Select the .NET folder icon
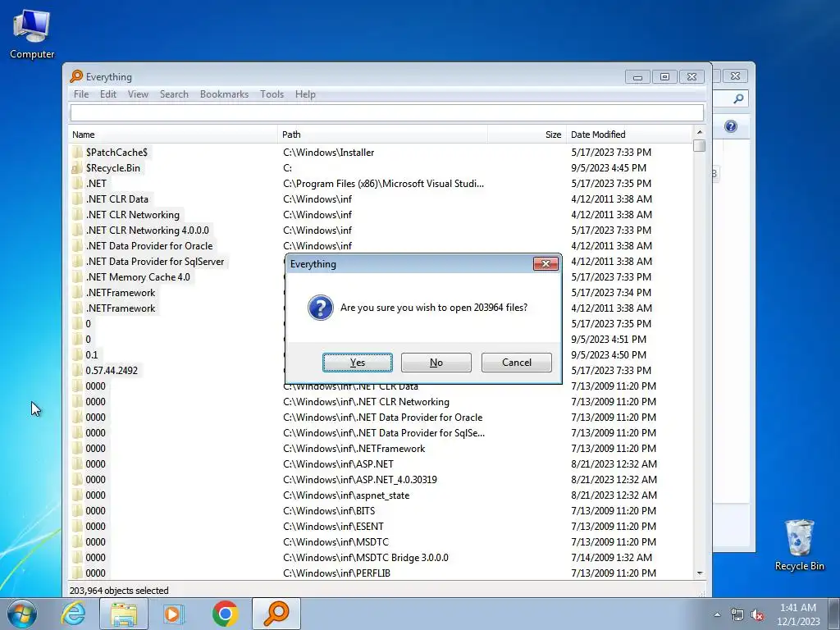 (78, 184)
